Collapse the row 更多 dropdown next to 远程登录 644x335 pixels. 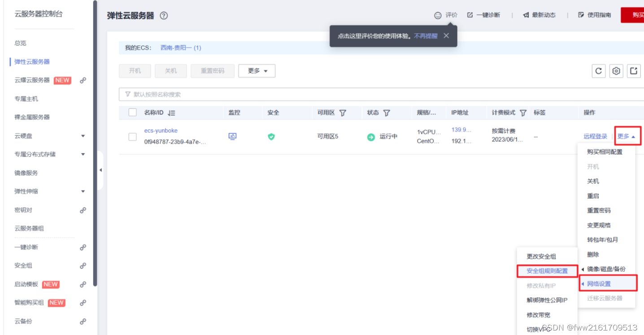(x=627, y=136)
